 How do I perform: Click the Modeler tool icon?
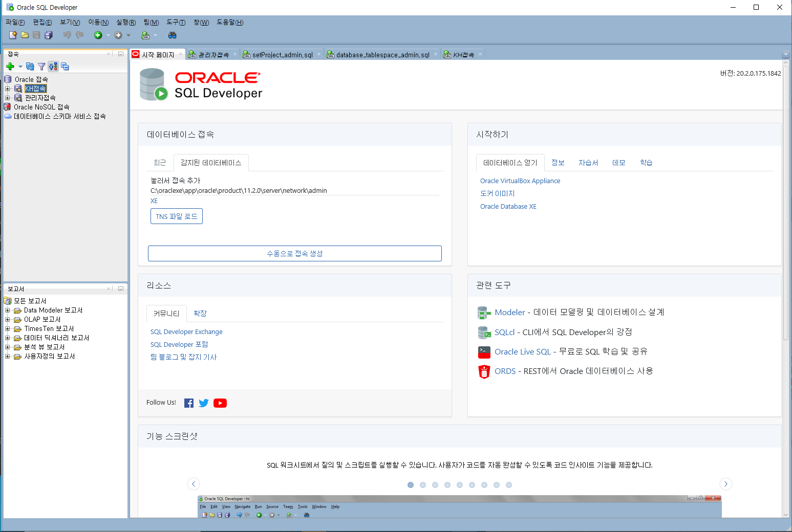coord(484,313)
